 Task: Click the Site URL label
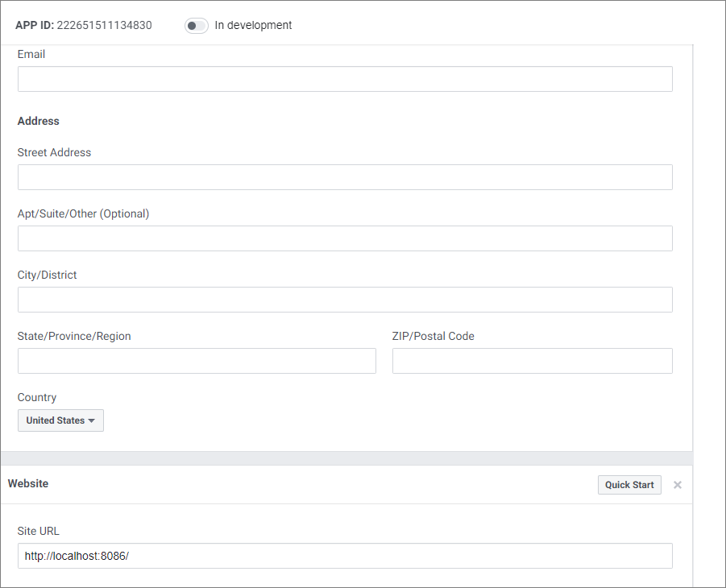pyautogui.click(x=39, y=532)
